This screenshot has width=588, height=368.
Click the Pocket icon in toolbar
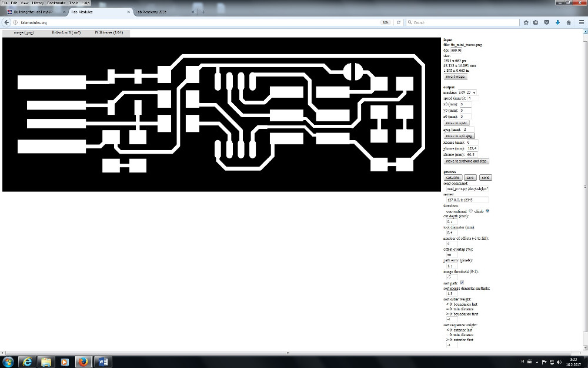pyautogui.click(x=547, y=22)
